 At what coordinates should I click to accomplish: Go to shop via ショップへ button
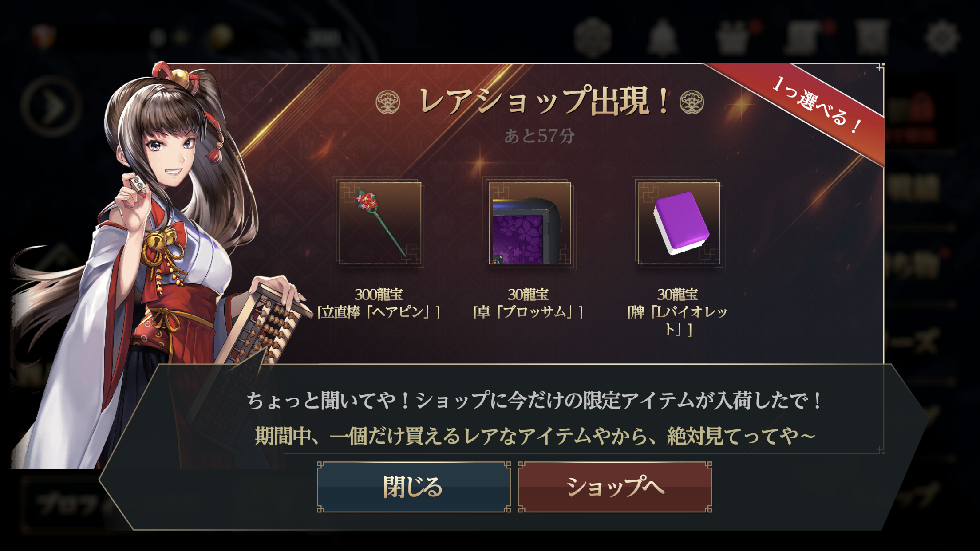[x=615, y=487]
